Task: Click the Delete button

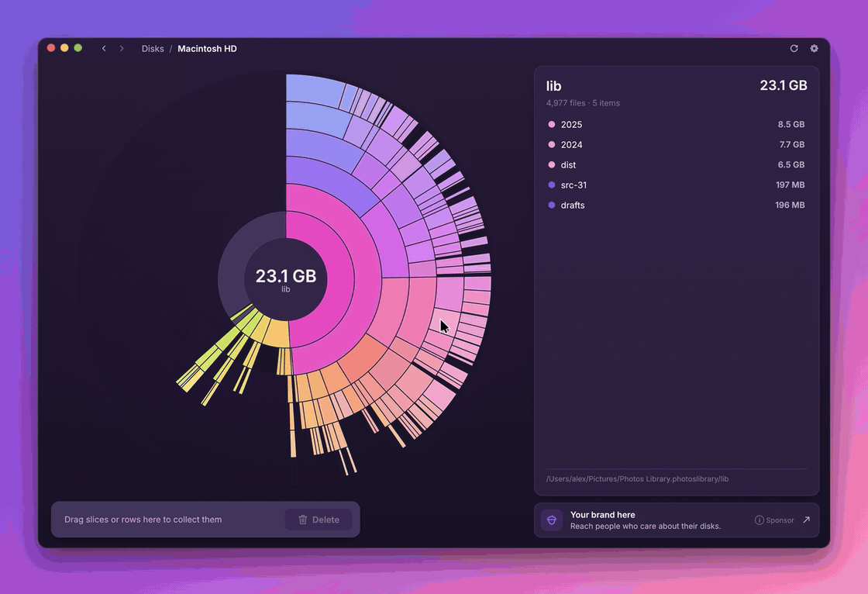Action: (x=319, y=520)
